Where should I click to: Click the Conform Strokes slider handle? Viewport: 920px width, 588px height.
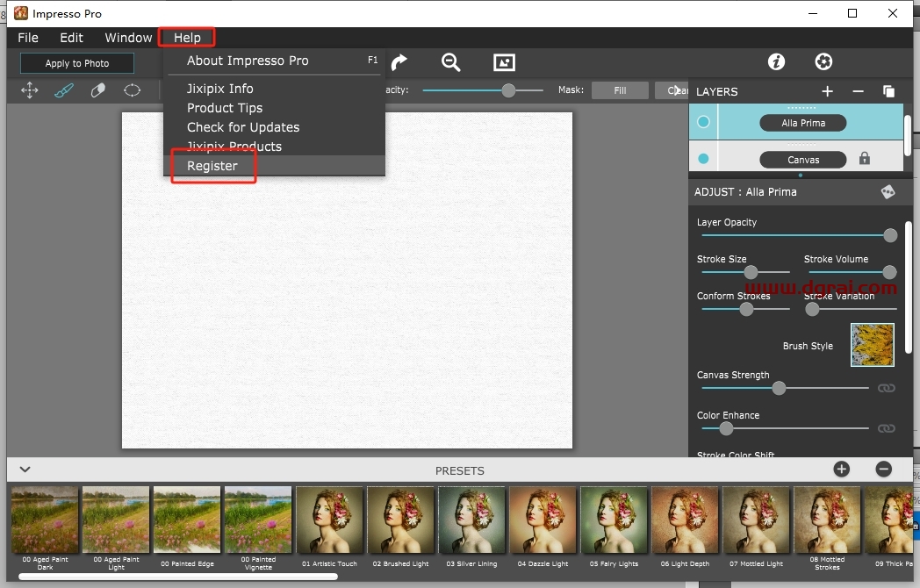(745, 309)
